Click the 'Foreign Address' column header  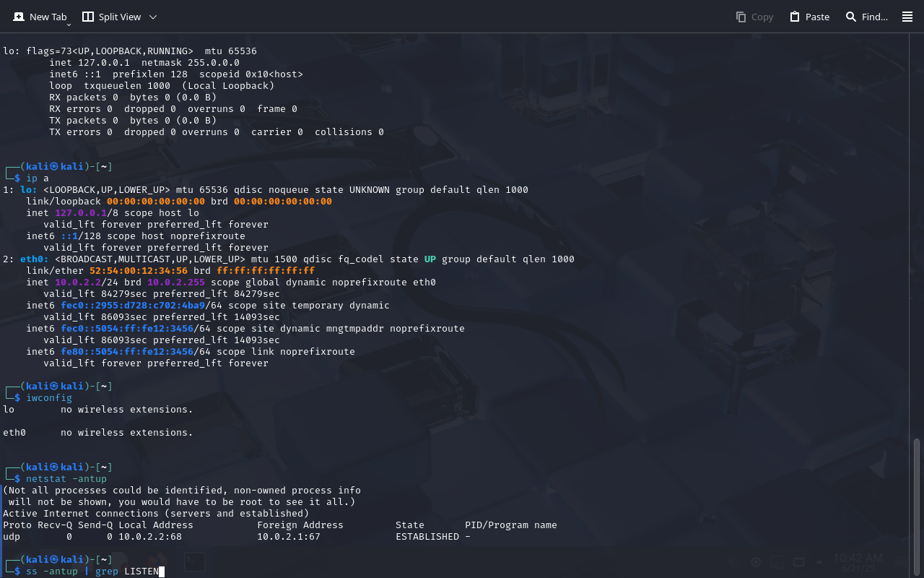click(x=300, y=525)
